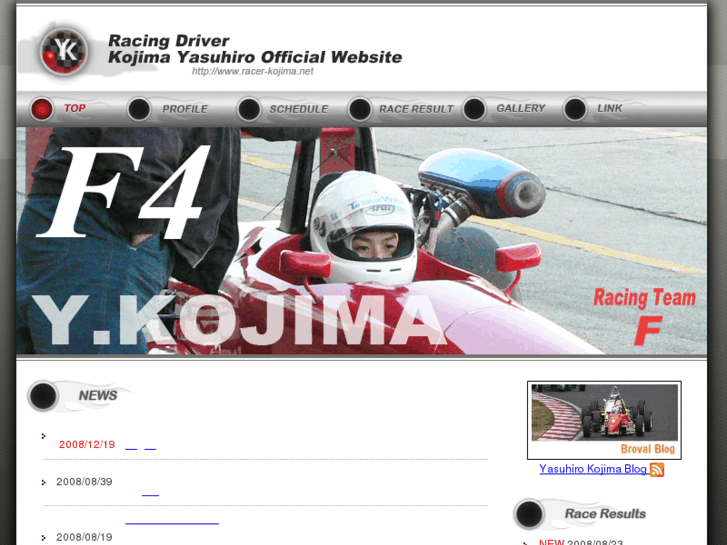Open the Yasuhiro Kojima Blog link

[x=593, y=469]
